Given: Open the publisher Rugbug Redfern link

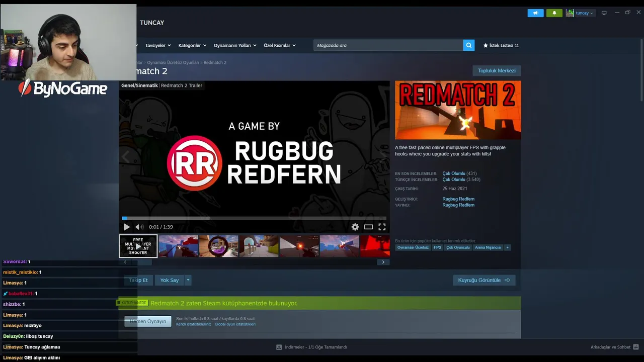Looking at the screenshot, I should (458, 205).
